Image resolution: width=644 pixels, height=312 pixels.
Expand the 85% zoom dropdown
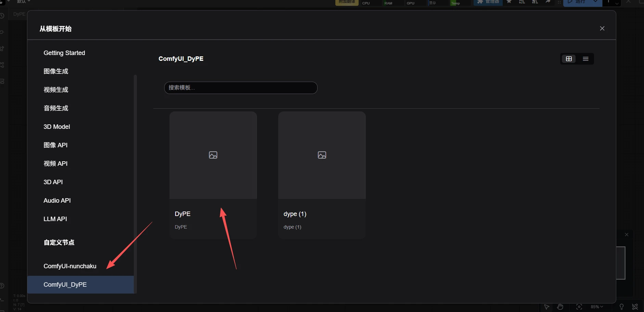(597, 307)
